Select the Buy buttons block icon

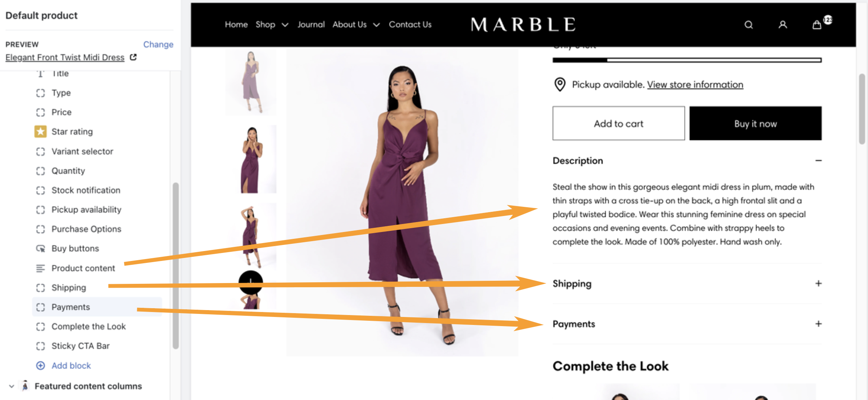click(x=40, y=248)
